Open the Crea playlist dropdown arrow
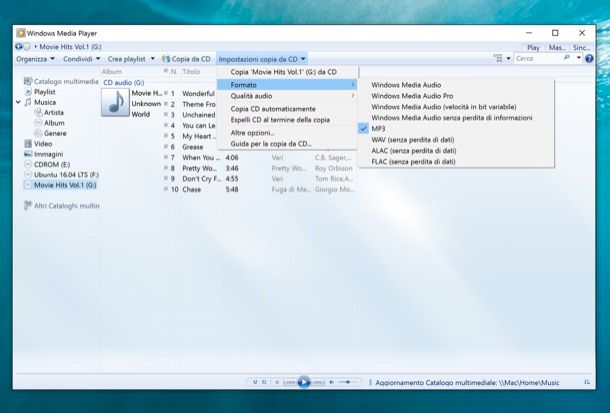610x413 pixels. [x=152, y=59]
